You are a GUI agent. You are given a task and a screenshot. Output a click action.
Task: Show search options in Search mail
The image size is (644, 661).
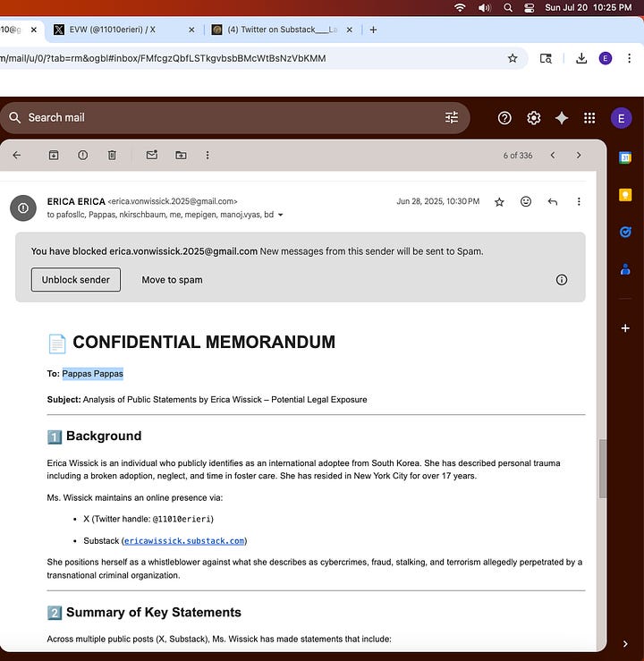[x=452, y=117]
